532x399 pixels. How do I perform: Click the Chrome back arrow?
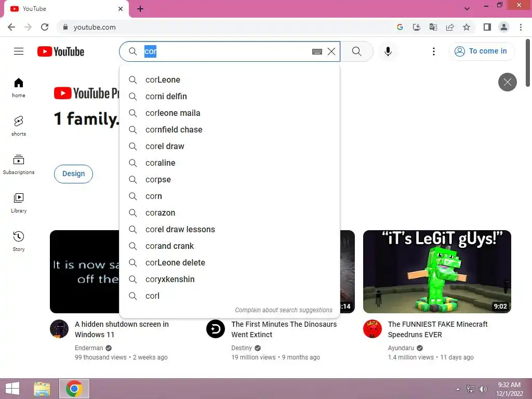coord(11,27)
